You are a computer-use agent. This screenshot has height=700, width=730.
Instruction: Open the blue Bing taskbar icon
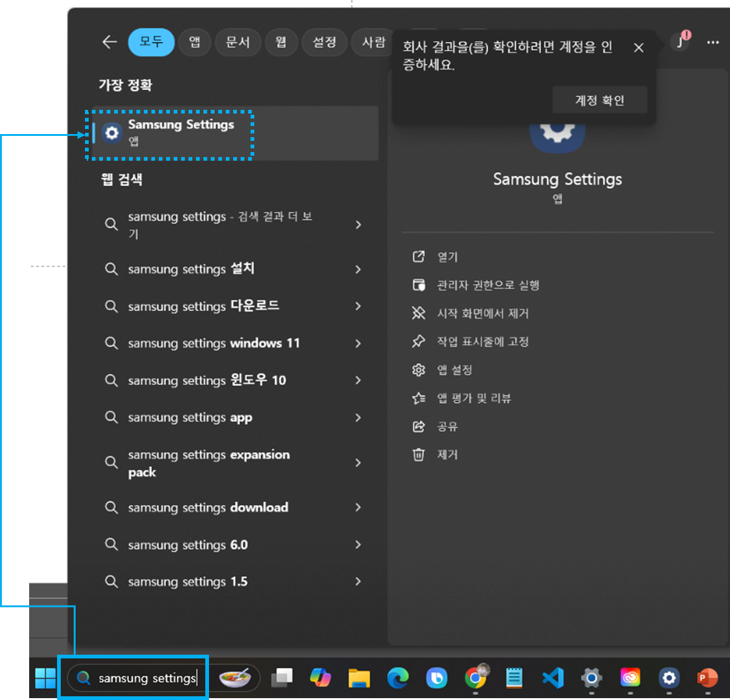click(436, 678)
